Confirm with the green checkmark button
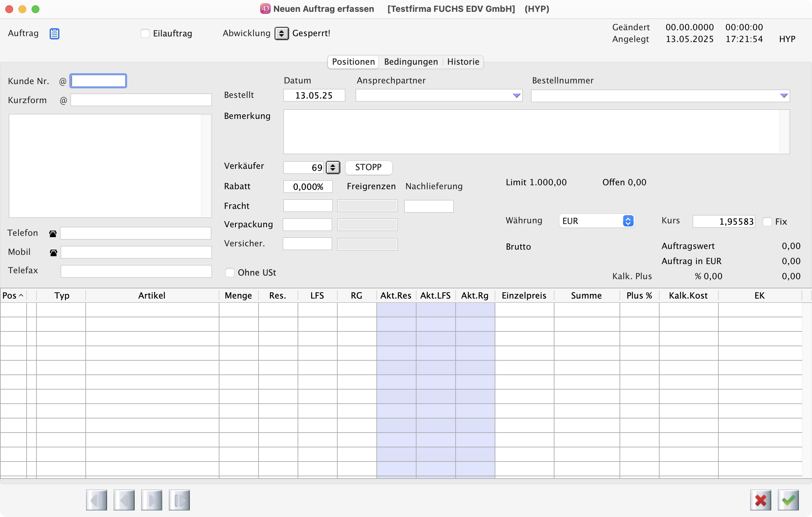The image size is (812, 517). [788, 500]
